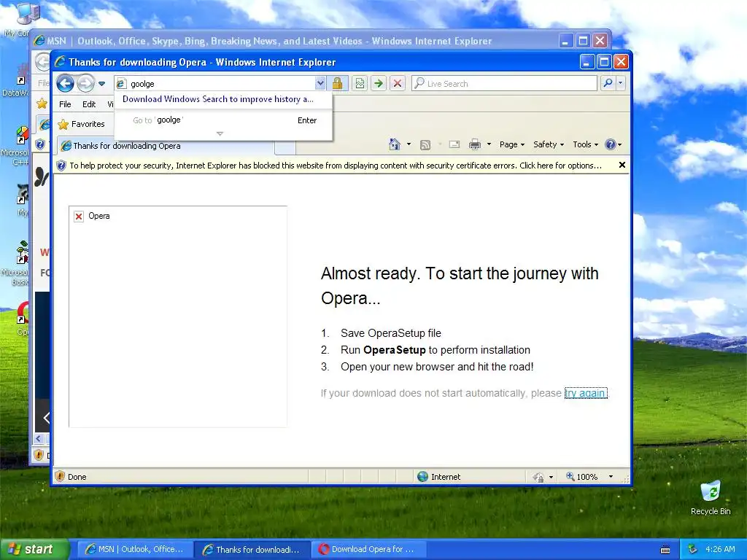Image resolution: width=747 pixels, height=560 pixels.
Task: Close the information bar with X
Action: pos(622,165)
